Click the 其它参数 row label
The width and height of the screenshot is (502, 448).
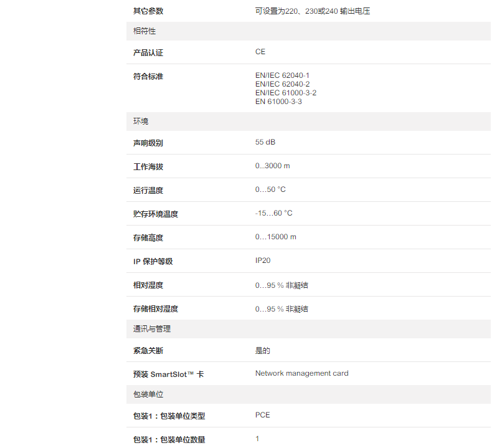(148, 11)
